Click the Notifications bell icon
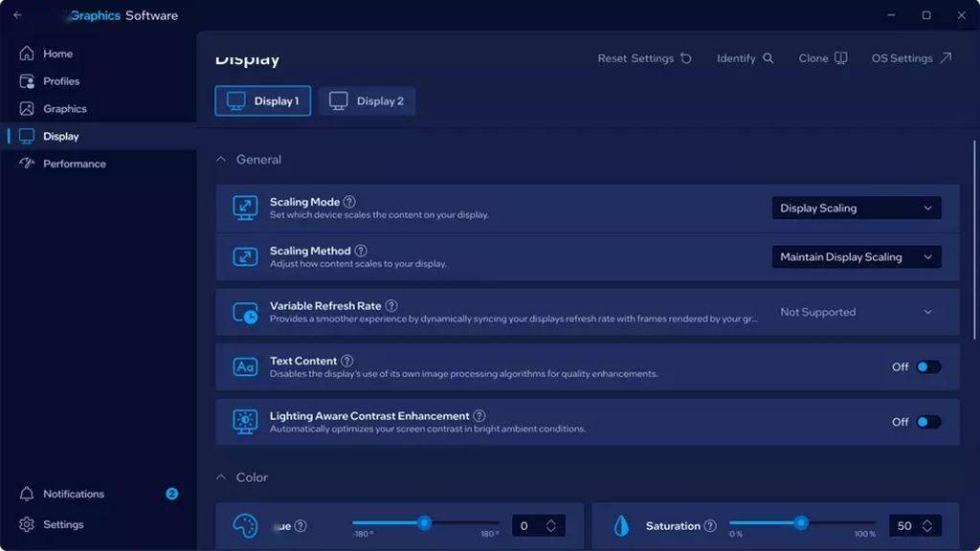Viewport: 980px width, 551px height. (x=27, y=494)
